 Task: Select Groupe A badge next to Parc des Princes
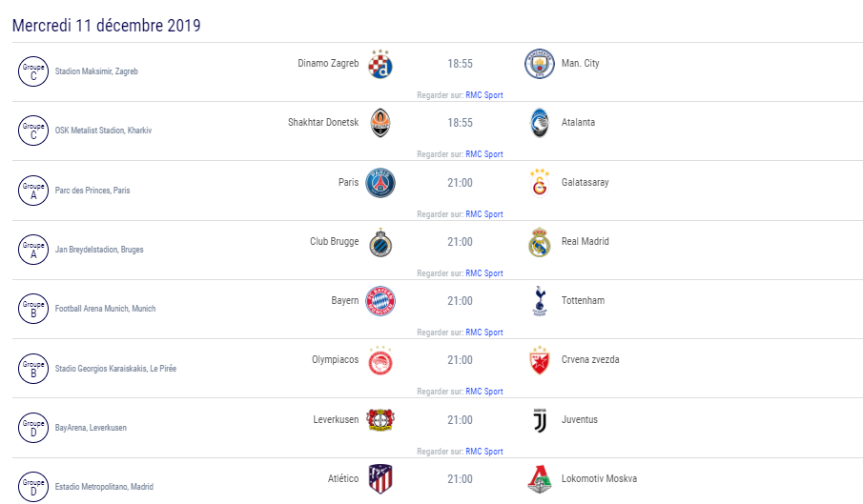(x=33, y=191)
